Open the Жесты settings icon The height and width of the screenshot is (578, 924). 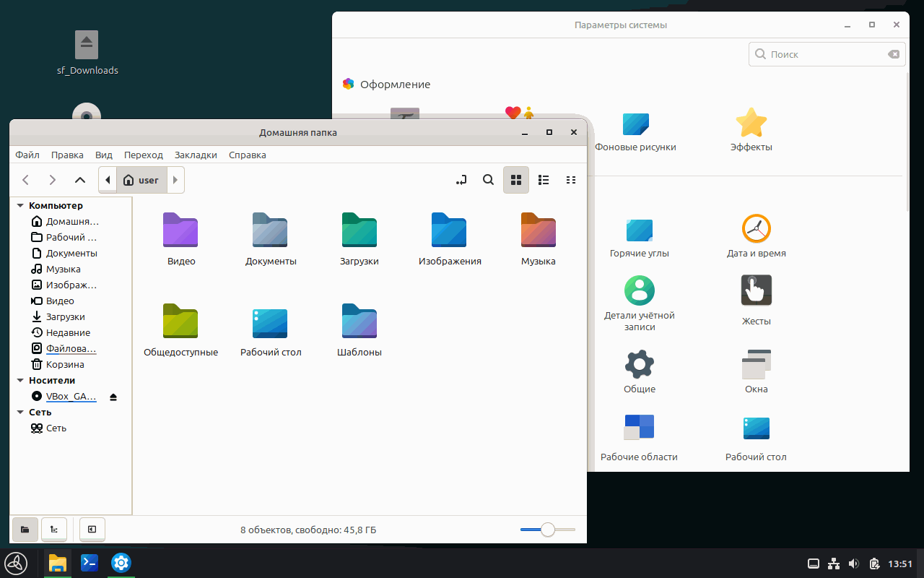(756, 290)
